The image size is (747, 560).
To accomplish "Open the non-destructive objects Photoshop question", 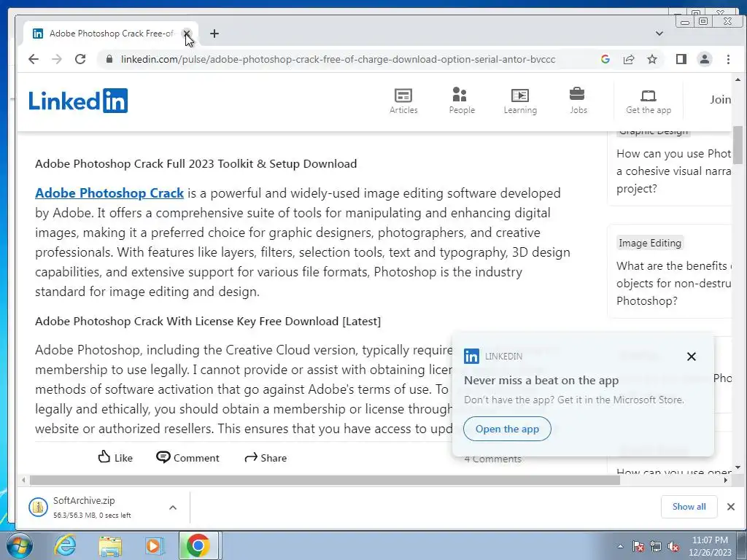I will pos(673,284).
